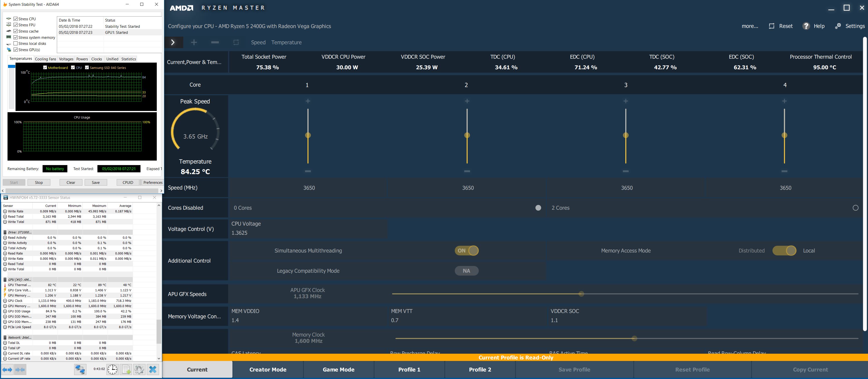Uncheck Stress FPU checkbox
This screenshot has width=868, height=379.
pyautogui.click(x=16, y=25)
